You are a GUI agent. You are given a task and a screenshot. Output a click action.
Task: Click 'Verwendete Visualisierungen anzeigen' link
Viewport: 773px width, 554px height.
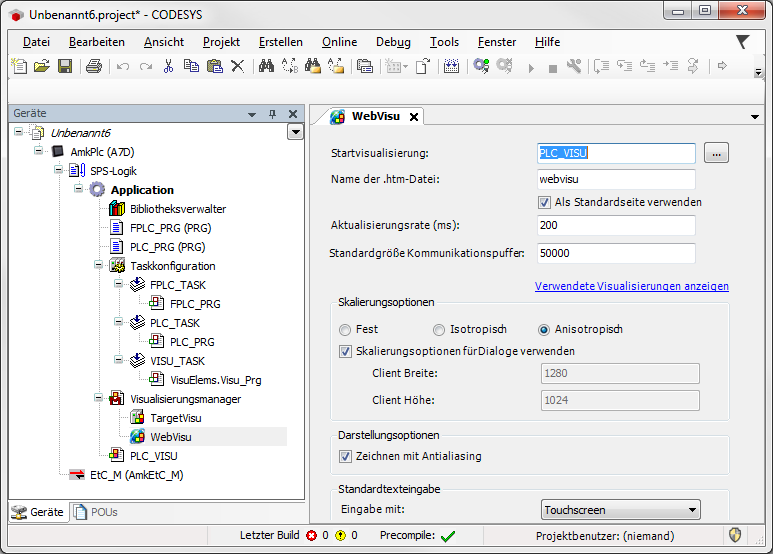pos(632,286)
